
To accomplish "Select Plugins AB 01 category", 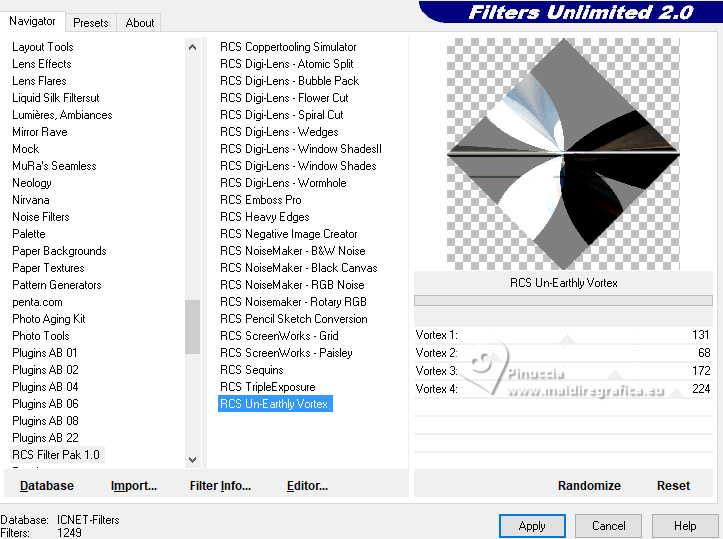I will coord(45,353).
